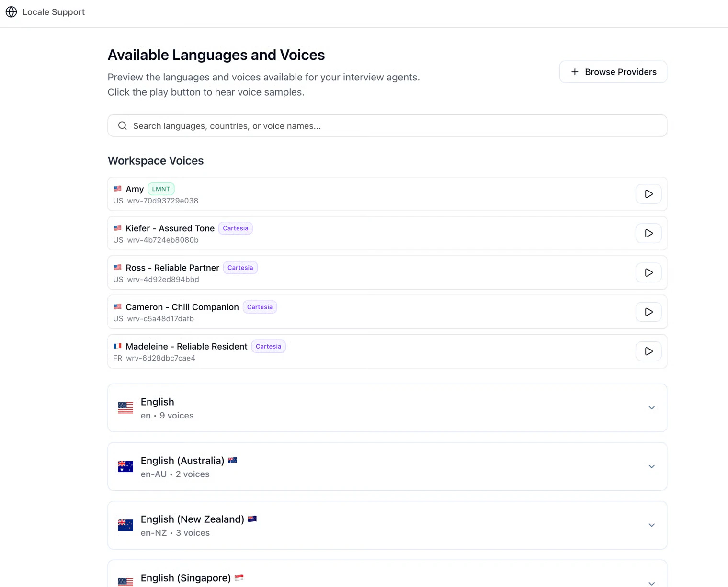Select the voice ID wrv-70d93729e038
This screenshot has width=728, height=587.
(x=163, y=201)
